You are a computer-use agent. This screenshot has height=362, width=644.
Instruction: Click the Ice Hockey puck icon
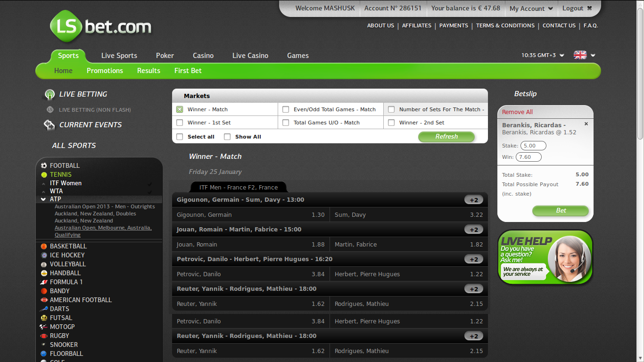(44, 255)
